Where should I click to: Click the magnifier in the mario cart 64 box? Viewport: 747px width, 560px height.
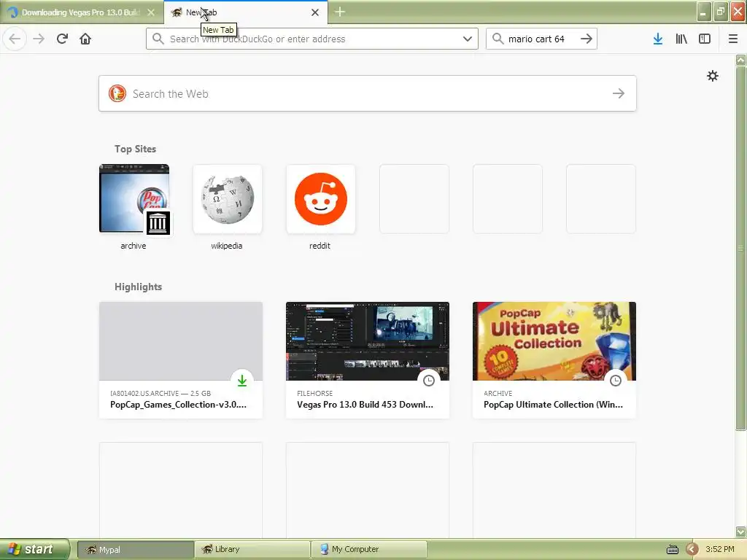498,39
